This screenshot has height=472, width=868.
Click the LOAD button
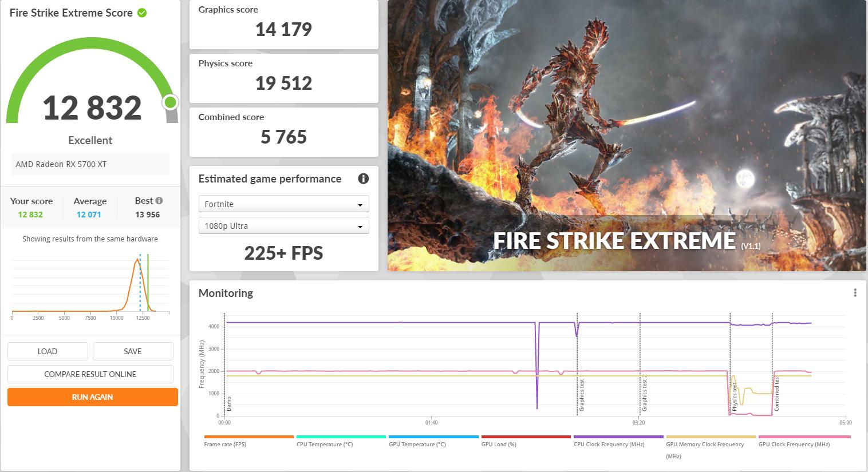coord(48,351)
